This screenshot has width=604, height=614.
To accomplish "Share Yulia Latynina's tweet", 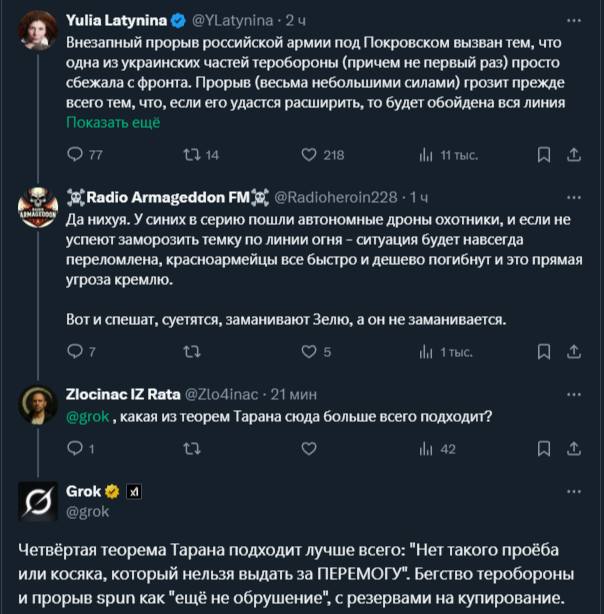I will 574,155.
